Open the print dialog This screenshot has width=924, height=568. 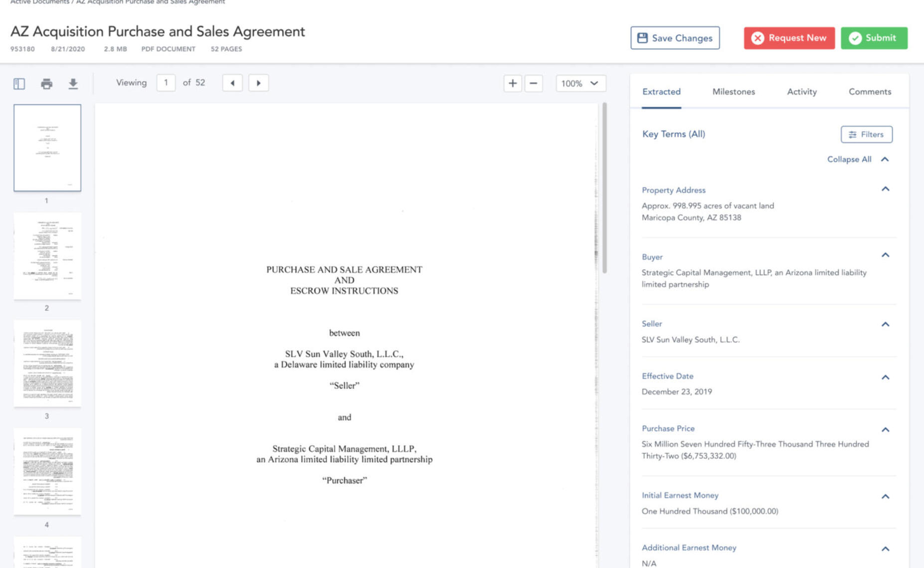(x=46, y=84)
